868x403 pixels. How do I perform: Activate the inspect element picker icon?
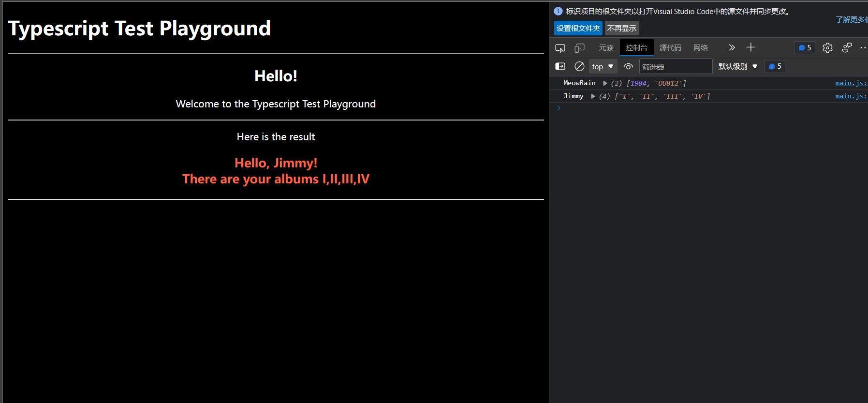pos(560,48)
